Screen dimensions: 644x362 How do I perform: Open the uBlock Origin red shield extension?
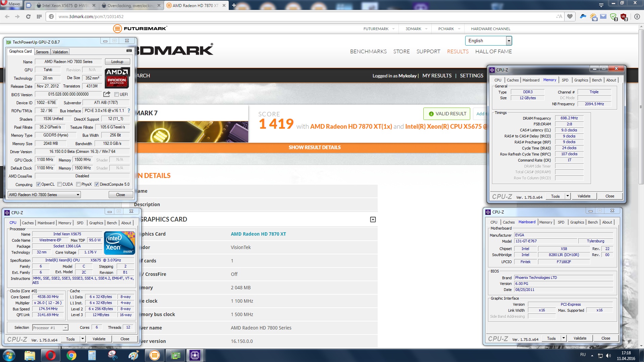pos(624,17)
